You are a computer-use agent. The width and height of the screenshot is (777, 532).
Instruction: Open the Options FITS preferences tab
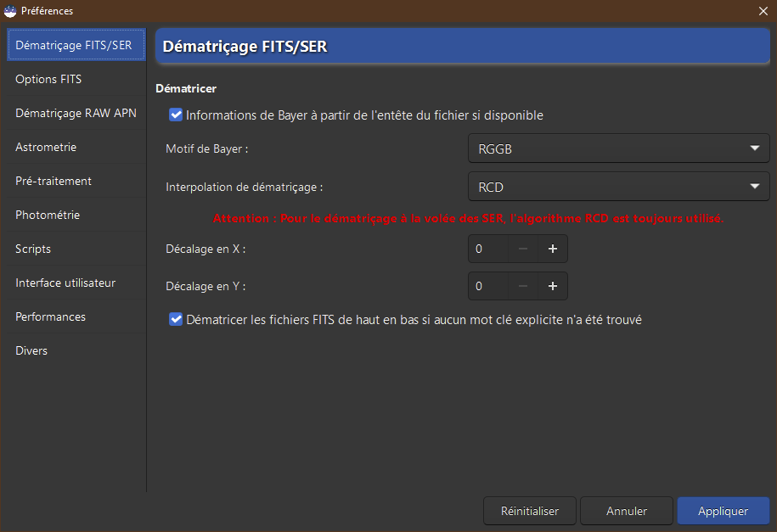tap(48, 79)
